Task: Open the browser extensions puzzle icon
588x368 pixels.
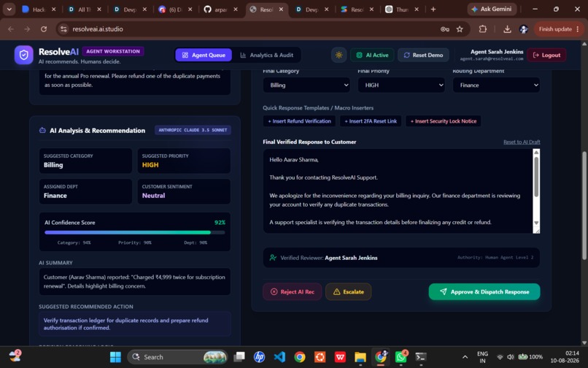Action: (483, 29)
